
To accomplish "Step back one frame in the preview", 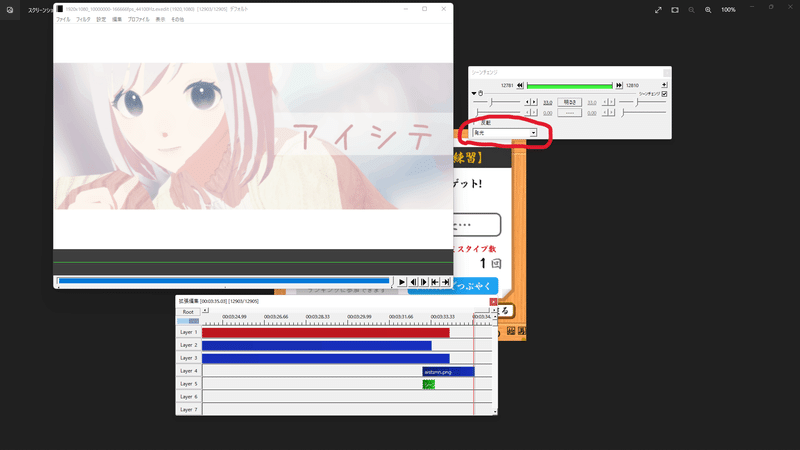I will pyautogui.click(x=413, y=282).
